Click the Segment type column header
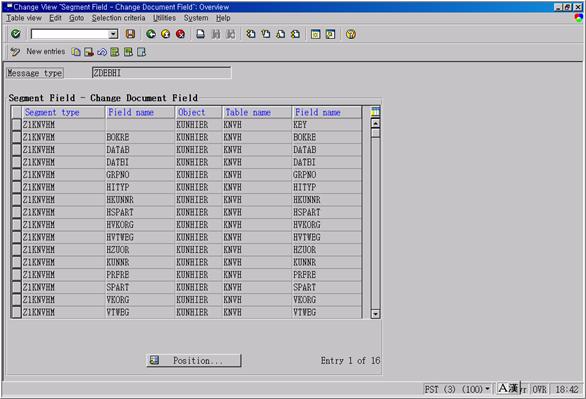586x399 pixels. [x=64, y=112]
